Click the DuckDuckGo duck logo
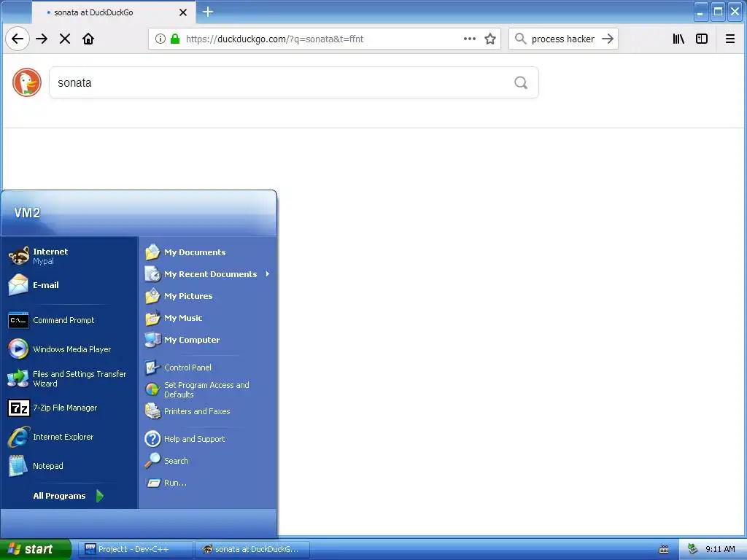 click(27, 82)
